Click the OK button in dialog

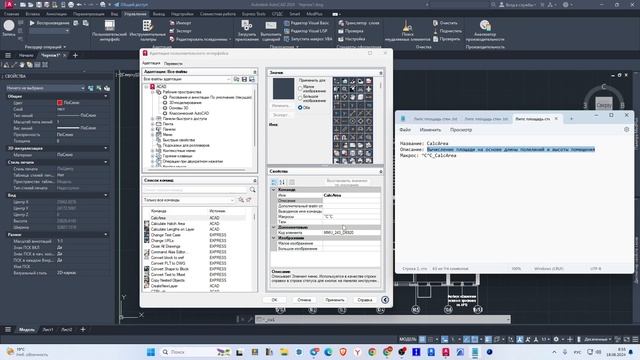pyautogui.click(x=274, y=300)
